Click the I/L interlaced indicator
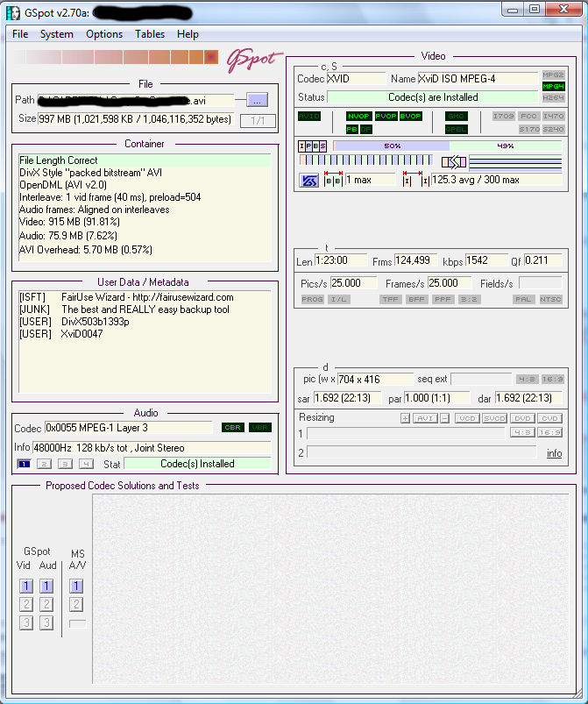 tap(339, 299)
